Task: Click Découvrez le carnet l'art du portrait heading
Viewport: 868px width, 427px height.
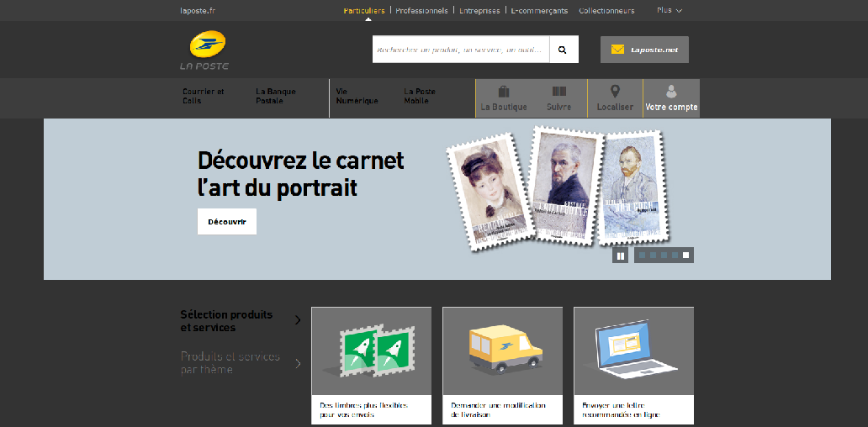Action: pos(300,174)
